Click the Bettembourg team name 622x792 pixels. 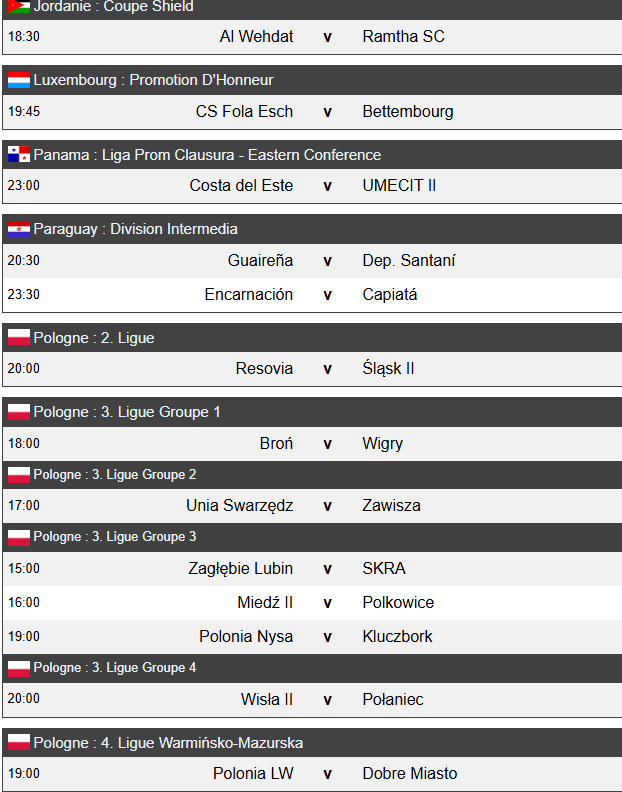[x=408, y=111]
